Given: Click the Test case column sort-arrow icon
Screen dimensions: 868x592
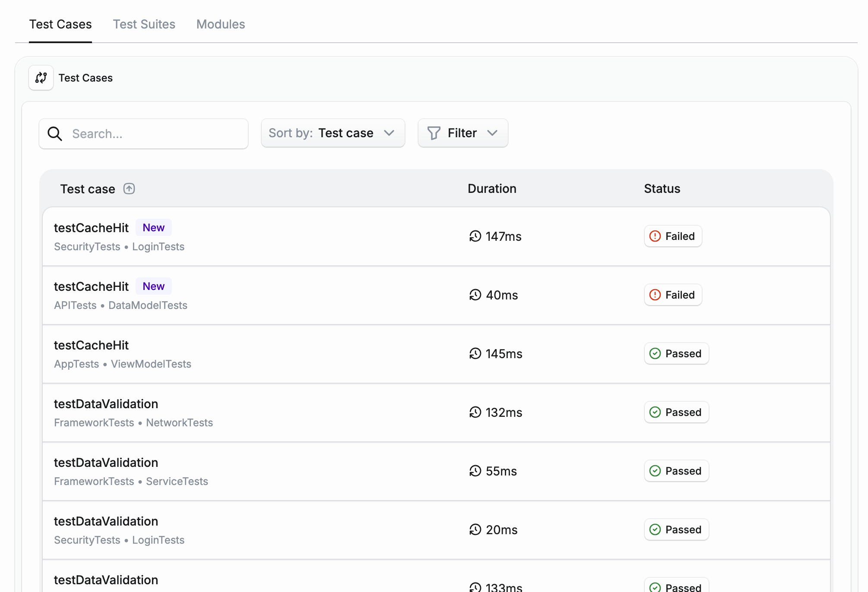Looking at the screenshot, I should 129,189.
